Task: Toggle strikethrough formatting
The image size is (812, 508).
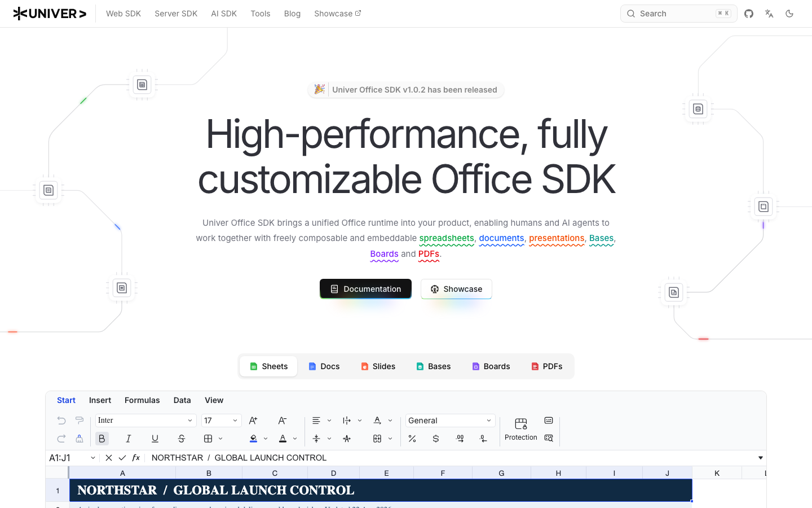Action: [182, 439]
